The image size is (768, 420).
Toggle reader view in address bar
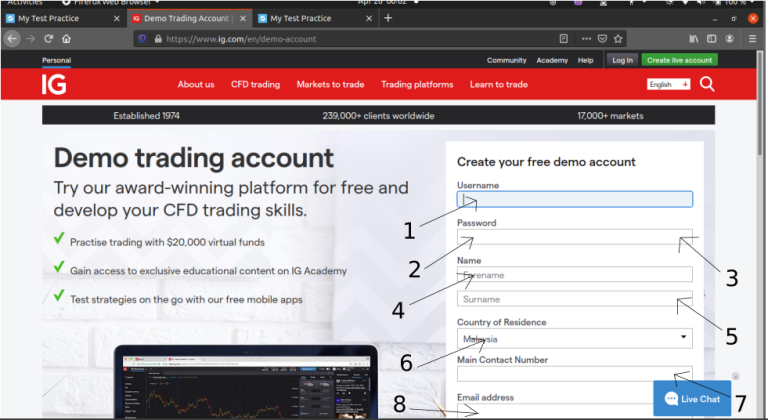564,39
